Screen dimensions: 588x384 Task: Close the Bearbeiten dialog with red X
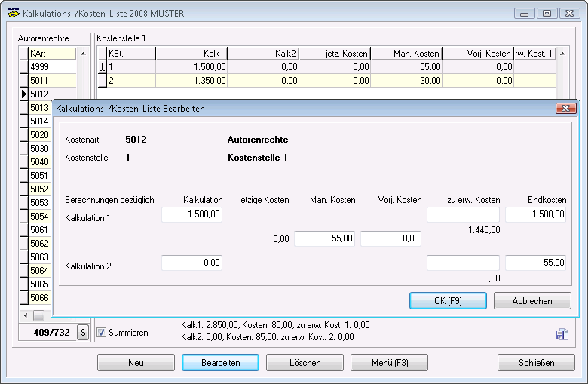[565, 109]
